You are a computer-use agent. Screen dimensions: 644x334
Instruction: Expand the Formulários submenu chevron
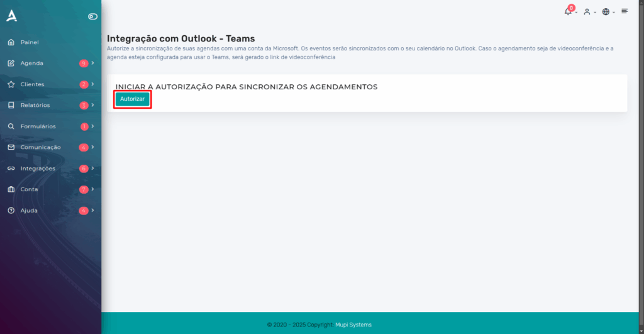coord(93,126)
